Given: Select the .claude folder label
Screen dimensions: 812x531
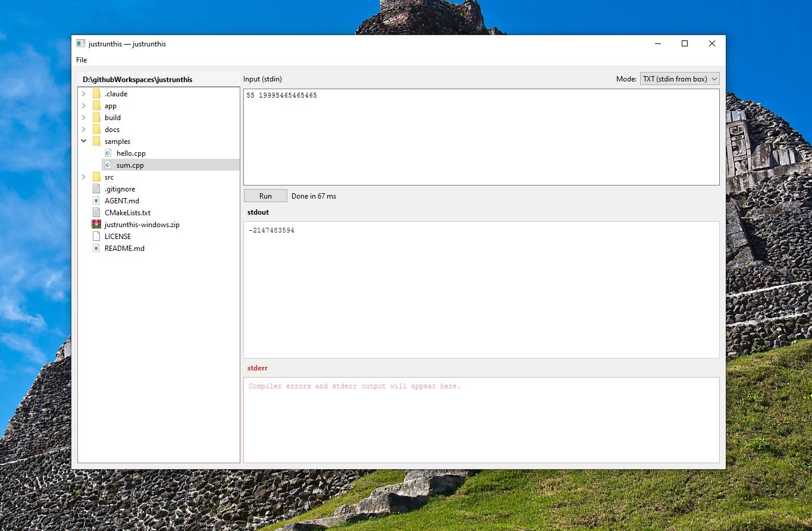Looking at the screenshot, I should 116,94.
